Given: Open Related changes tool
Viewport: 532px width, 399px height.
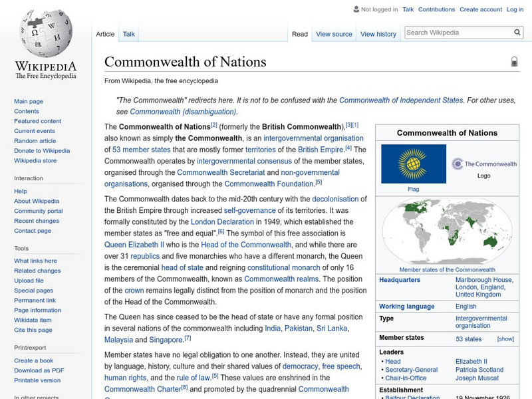Looking at the screenshot, I should (x=37, y=271).
